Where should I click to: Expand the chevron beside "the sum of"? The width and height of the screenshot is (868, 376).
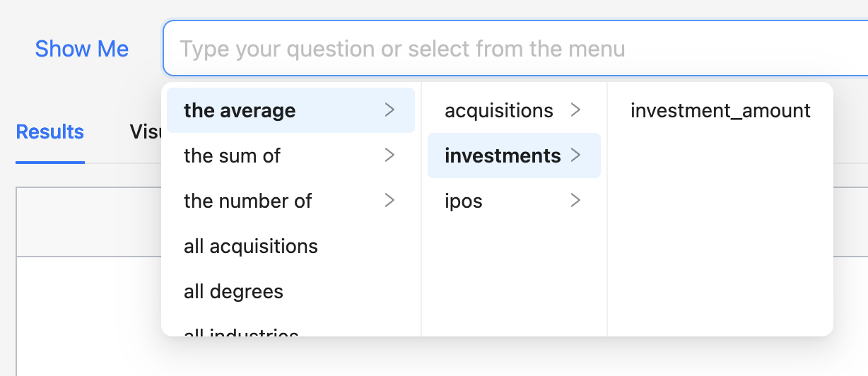pyautogui.click(x=389, y=155)
